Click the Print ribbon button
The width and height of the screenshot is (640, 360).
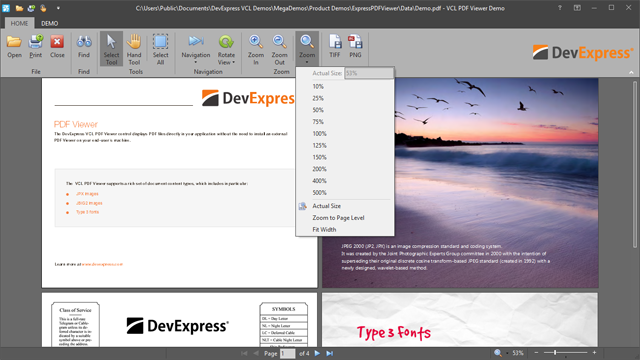36,47
